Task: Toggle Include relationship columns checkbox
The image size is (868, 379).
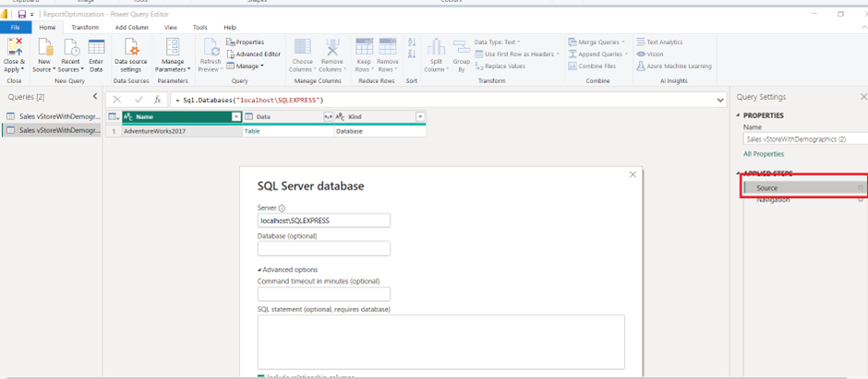Action: [260, 376]
